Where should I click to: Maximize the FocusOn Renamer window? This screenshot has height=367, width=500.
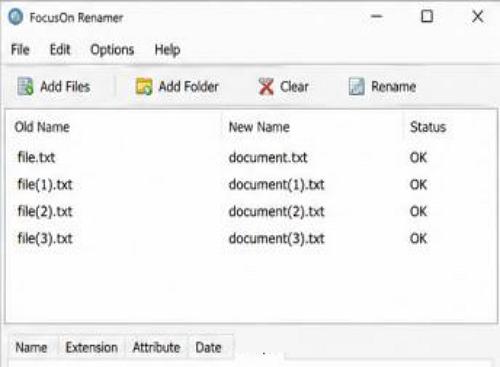(427, 16)
